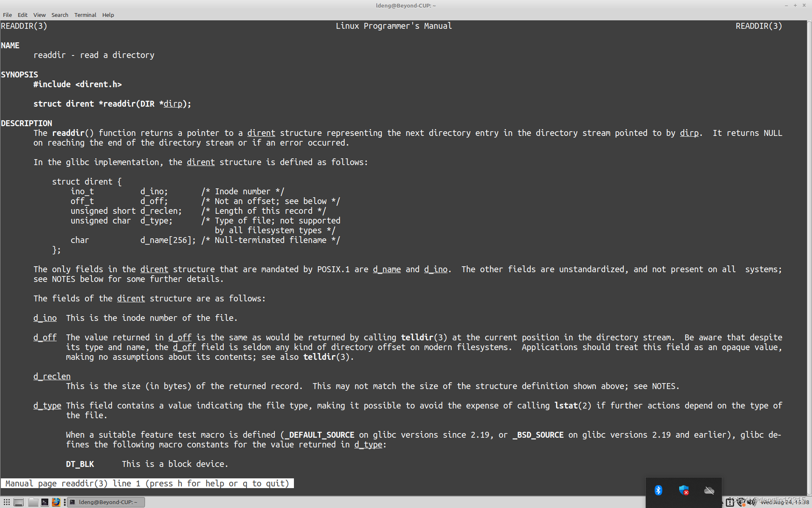This screenshot has width=812, height=508.
Task: Open the Help menu
Action: 108,15
